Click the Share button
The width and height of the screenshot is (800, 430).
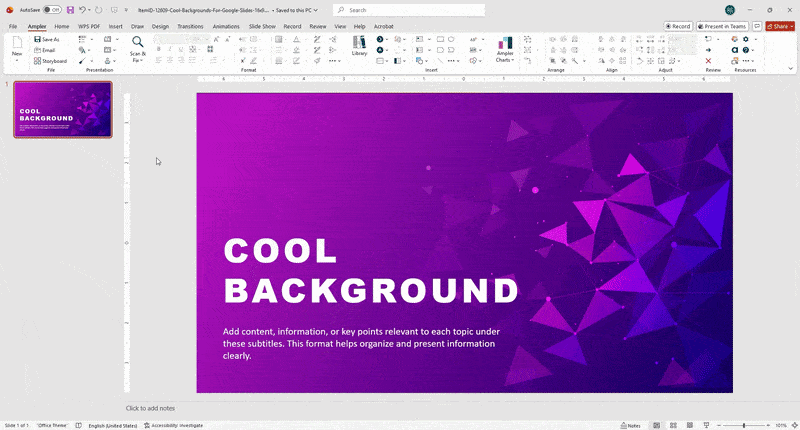point(780,26)
